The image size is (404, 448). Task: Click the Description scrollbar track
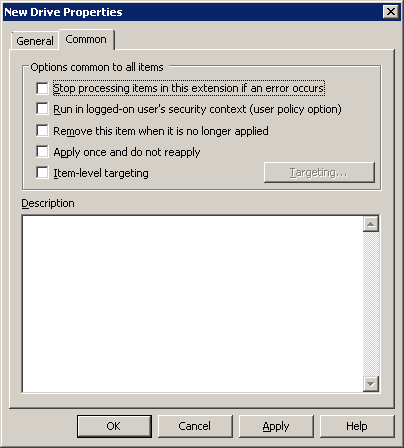point(371,304)
